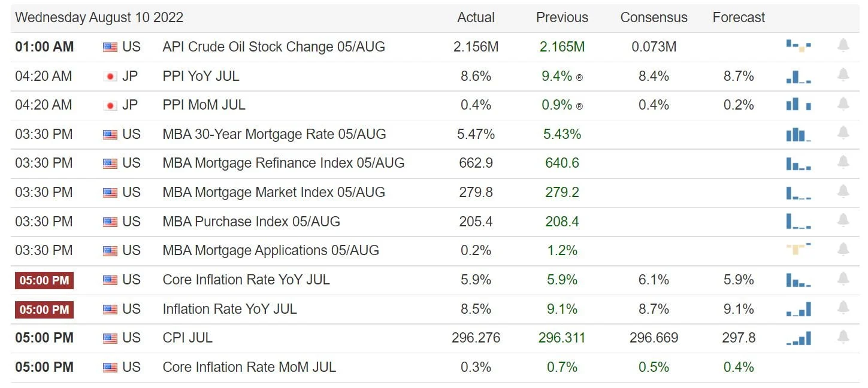Click mini chart for Inflation Rate YoY JUL
The image size is (868, 388).
tap(799, 309)
